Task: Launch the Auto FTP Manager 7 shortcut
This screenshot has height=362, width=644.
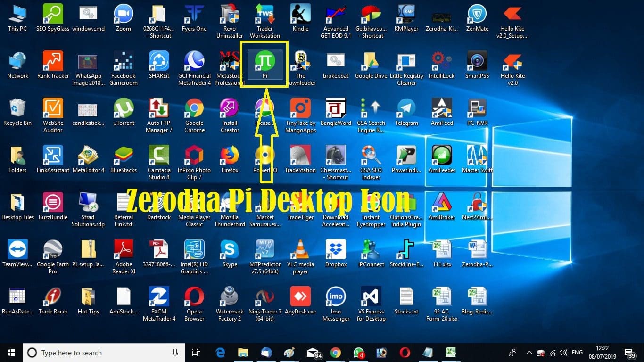Action: (x=159, y=115)
